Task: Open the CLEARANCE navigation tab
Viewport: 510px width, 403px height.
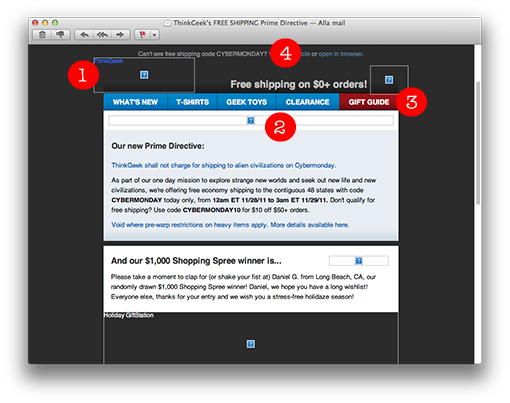Action: 307,102
